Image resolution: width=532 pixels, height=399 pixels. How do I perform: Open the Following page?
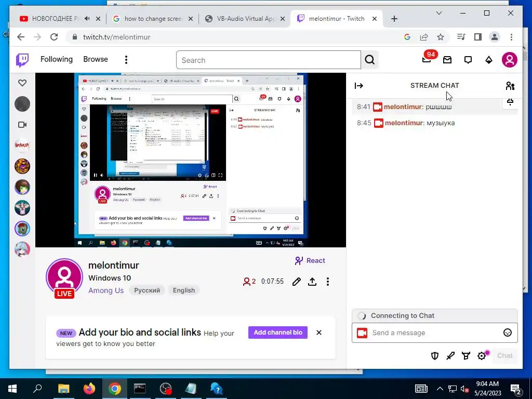(x=56, y=59)
